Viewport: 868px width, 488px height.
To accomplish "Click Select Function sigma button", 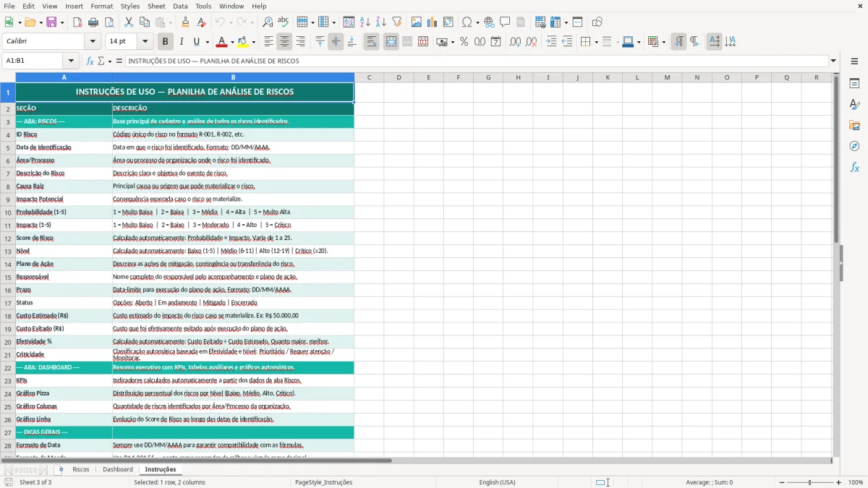I will pyautogui.click(x=101, y=61).
